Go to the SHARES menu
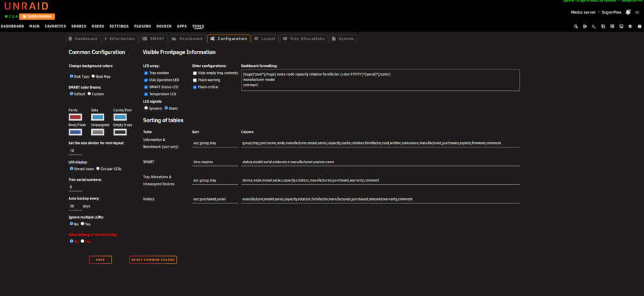 (79, 26)
